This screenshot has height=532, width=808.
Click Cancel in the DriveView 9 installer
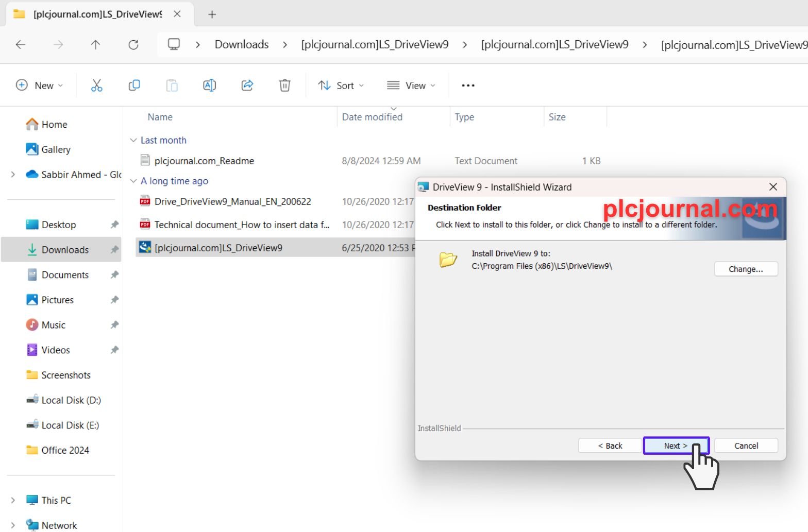click(x=746, y=445)
